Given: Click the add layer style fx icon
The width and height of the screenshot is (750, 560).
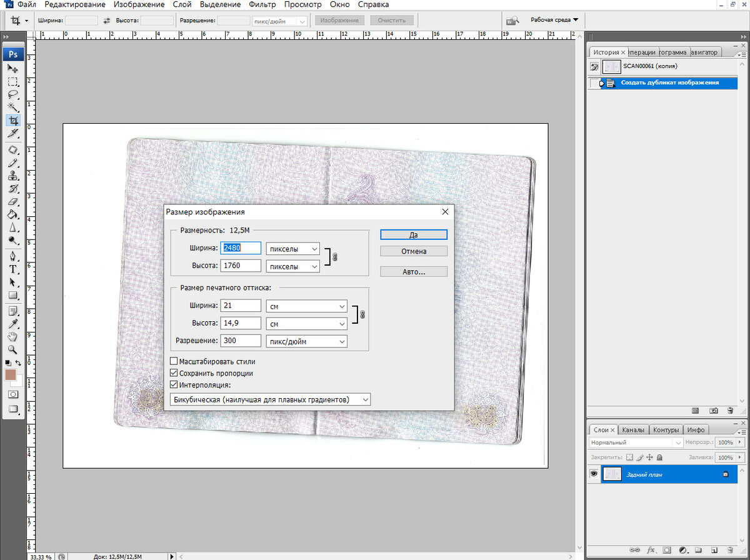Looking at the screenshot, I should click(x=651, y=551).
